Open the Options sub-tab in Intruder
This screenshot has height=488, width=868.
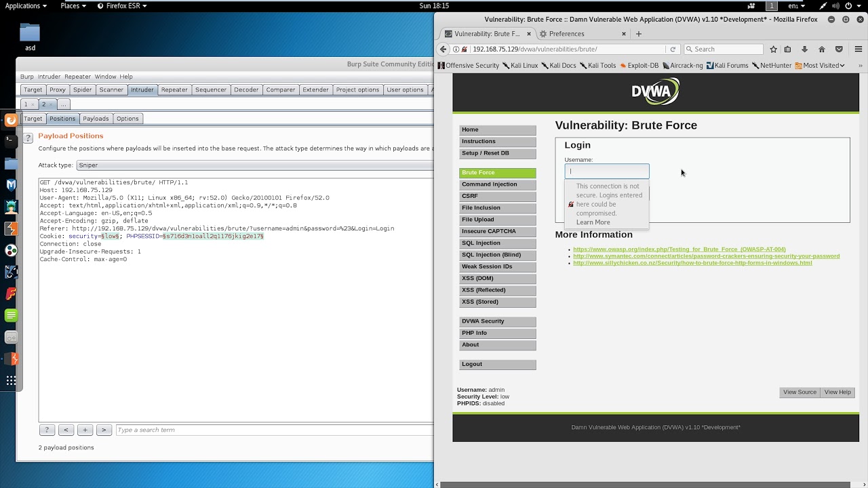click(x=127, y=119)
